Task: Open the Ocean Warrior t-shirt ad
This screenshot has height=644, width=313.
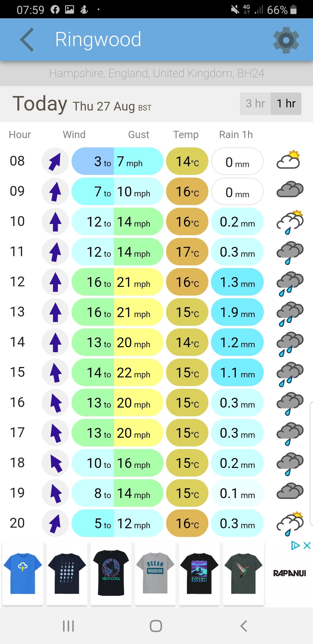Action: (x=155, y=573)
